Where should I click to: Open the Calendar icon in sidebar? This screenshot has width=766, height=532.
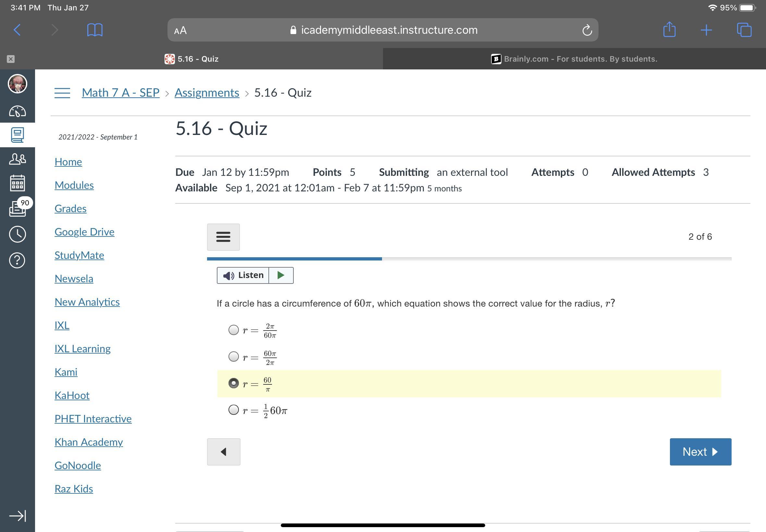click(x=17, y=183)
